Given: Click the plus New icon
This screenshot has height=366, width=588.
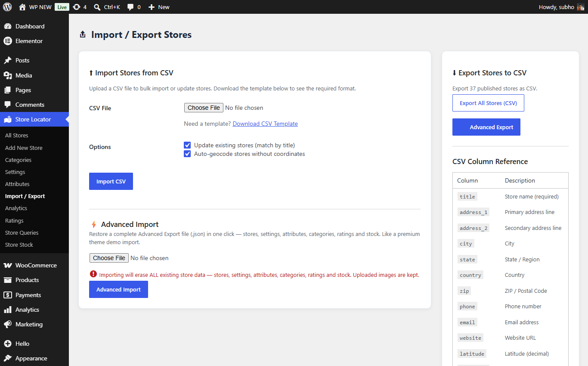Looking at the screenshot, I should click(x=152, y=7).
